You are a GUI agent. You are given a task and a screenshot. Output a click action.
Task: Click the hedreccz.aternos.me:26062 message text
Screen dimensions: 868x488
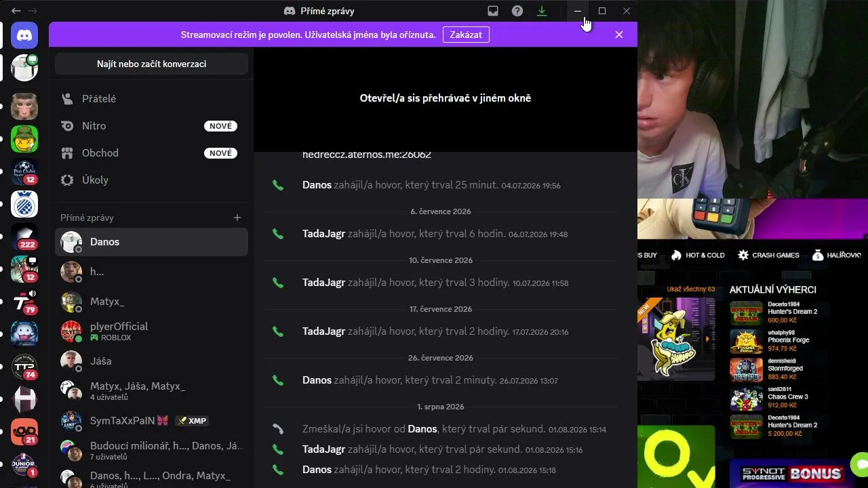pos(367,155)
